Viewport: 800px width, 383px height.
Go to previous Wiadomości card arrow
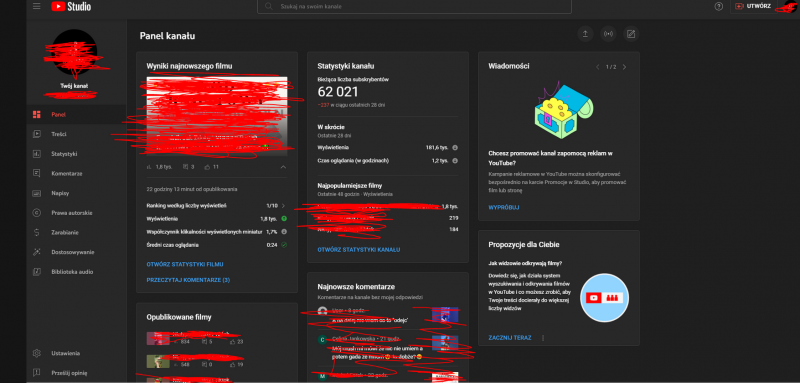(597, 67)
